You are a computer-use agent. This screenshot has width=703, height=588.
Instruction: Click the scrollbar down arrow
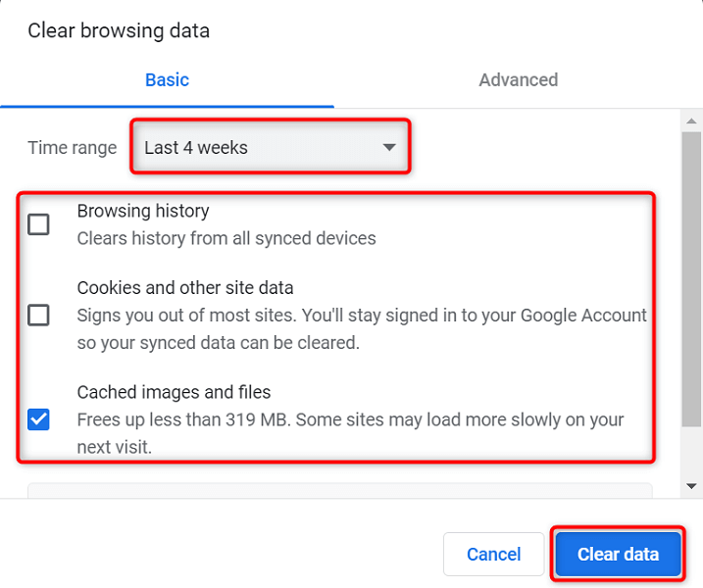(691, 485)
